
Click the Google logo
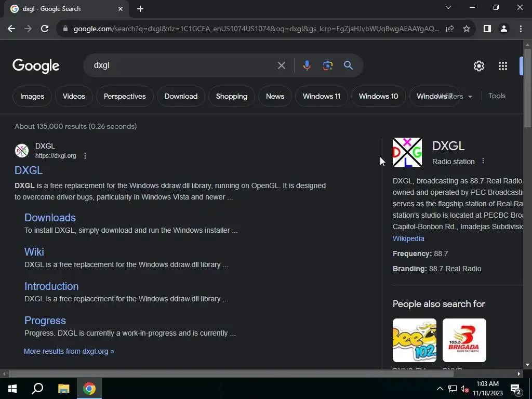[x=36, y=66]
